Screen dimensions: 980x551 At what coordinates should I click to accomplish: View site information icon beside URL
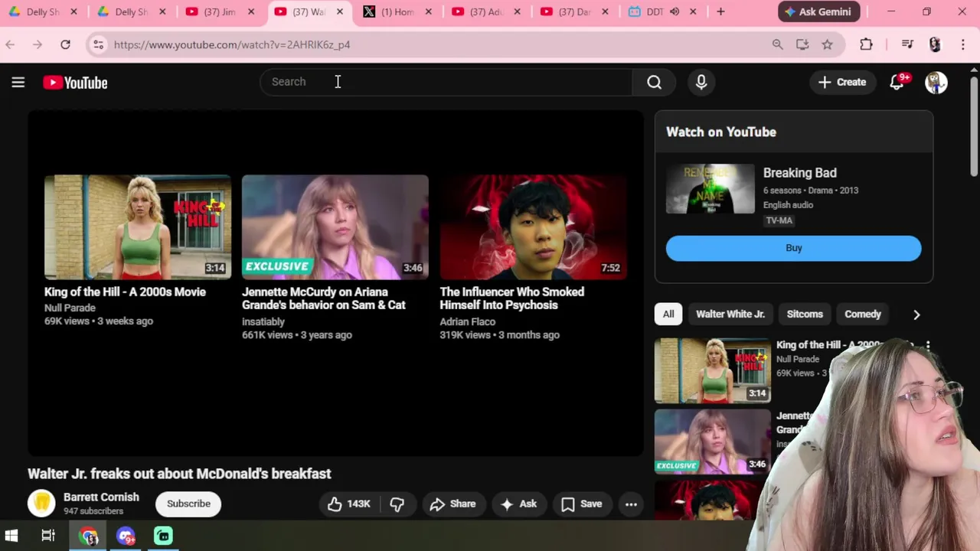98,44
